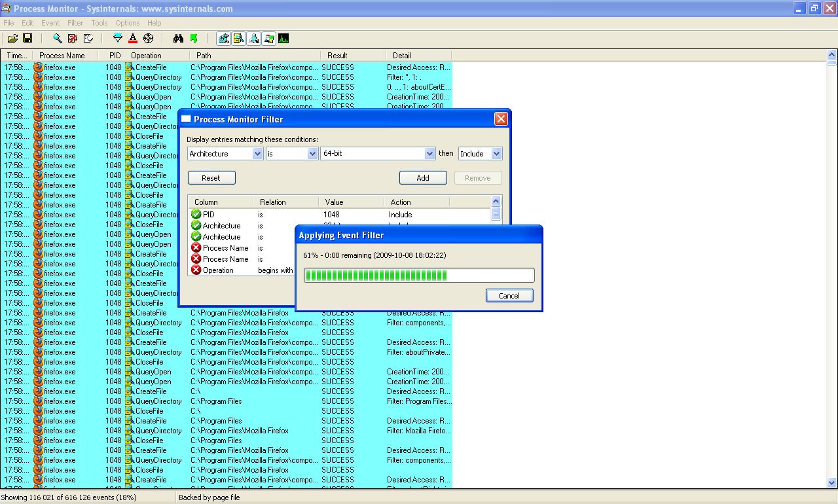Click the Process Name column header
This screenshot has height=504, width=838.
click(65, 56)
